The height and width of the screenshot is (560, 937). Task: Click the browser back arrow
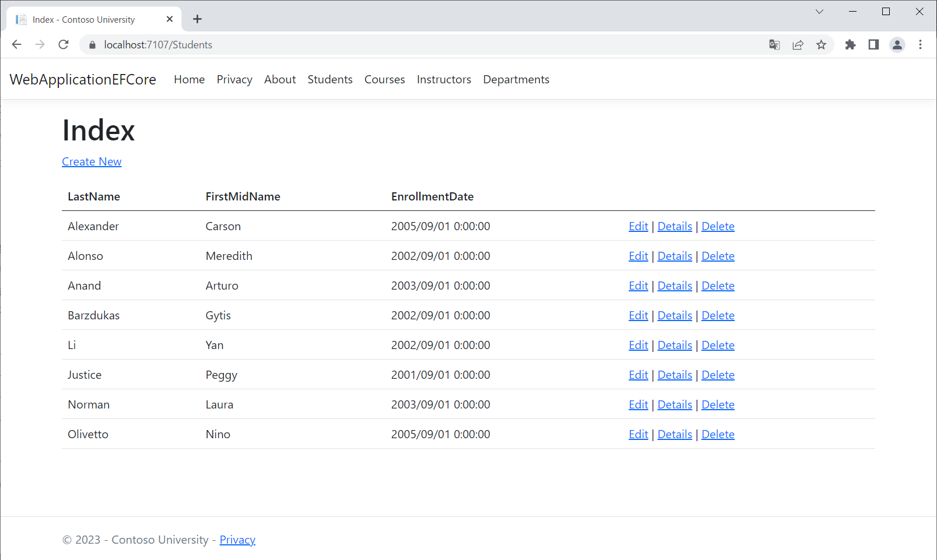16,45
